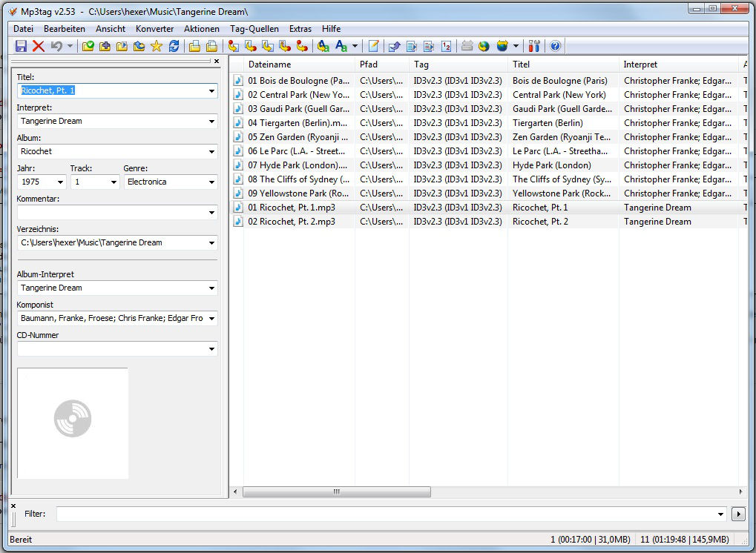This screenshot has height=553, width=756.
Task: Expand the Album dropdown showing Ricochet
Action: [x=211, y=151]
